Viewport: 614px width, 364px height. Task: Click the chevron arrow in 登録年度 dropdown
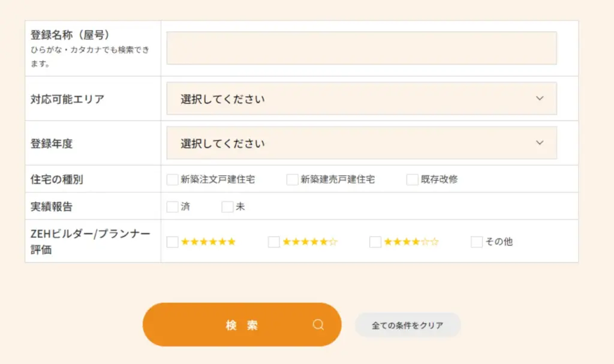tap(540, 143)
